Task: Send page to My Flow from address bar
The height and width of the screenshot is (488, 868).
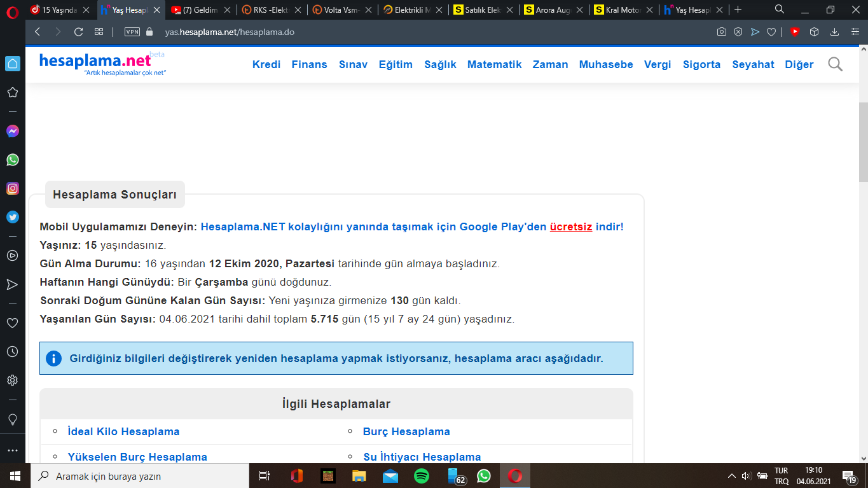Action: [x=755, y=32]
